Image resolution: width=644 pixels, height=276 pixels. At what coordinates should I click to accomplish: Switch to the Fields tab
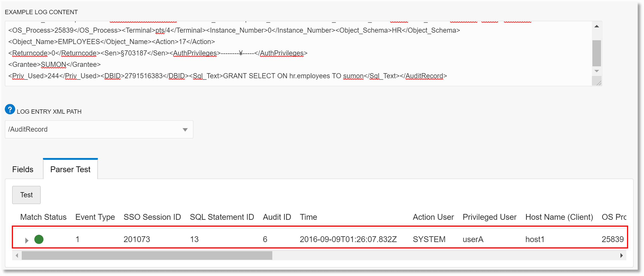coord(22,169)
